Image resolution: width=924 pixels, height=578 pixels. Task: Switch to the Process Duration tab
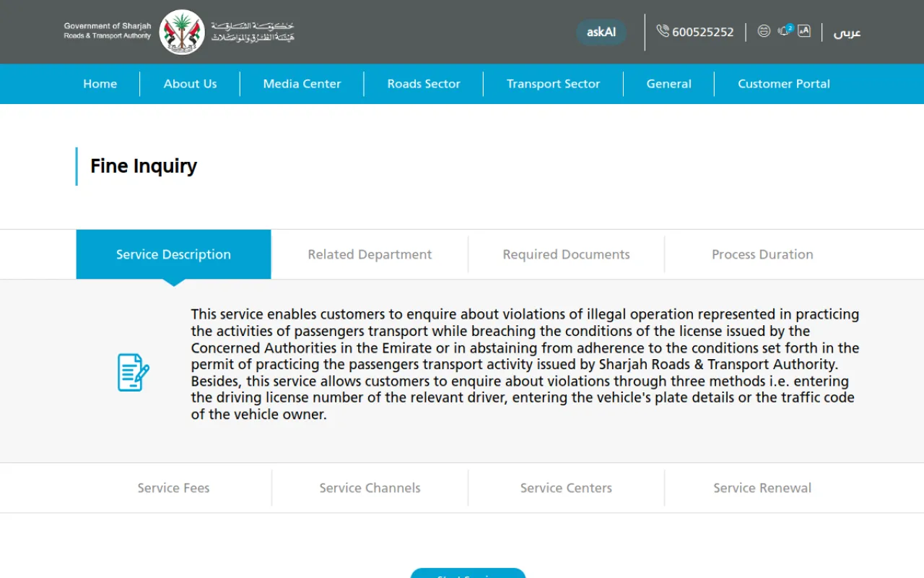[x=762, y=254]
